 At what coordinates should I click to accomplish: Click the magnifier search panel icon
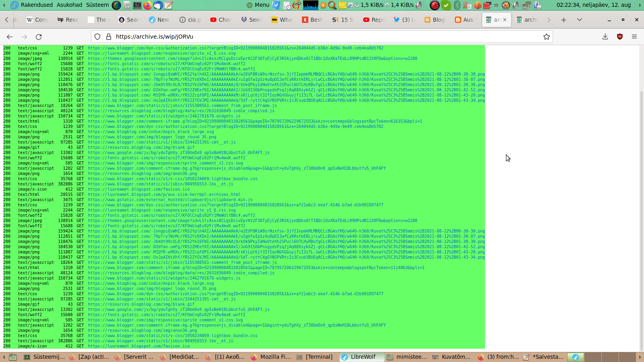332,5
